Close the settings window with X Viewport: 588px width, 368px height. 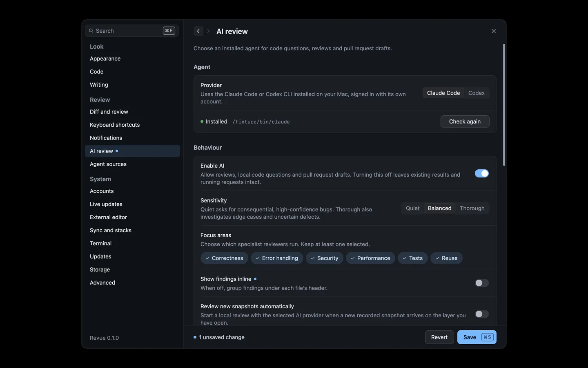click(494, 31)
